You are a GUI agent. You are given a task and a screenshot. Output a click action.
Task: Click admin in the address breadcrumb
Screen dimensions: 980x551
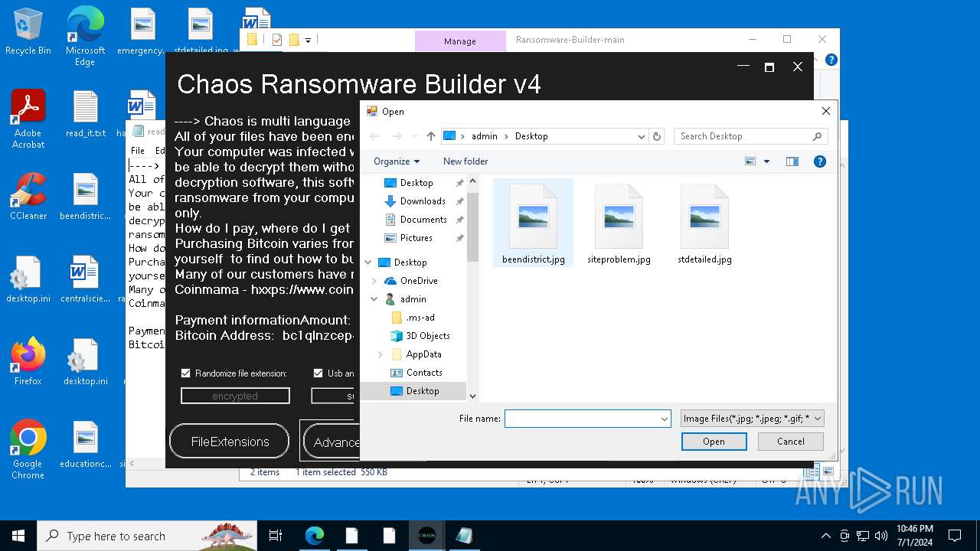pyautogui.click(x=484, y=136)
